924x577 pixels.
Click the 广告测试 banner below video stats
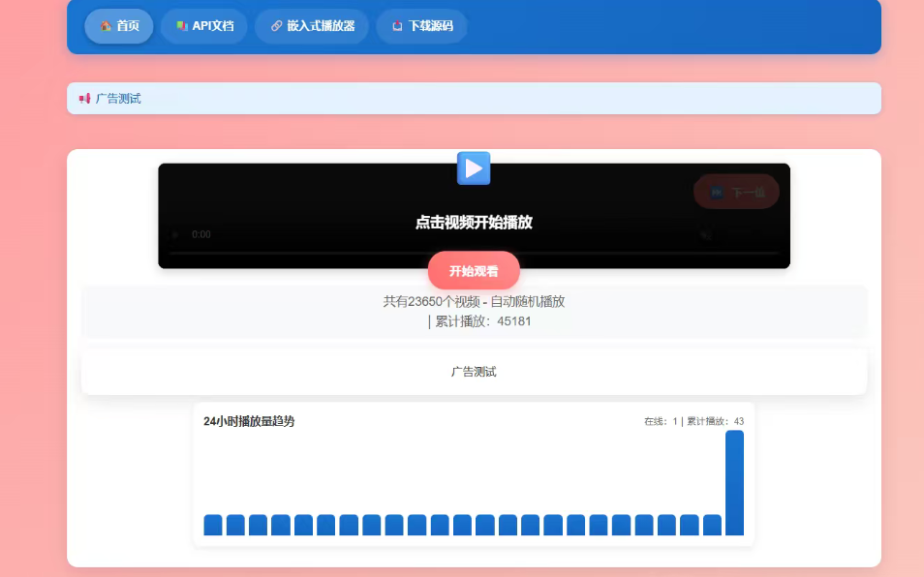click(x=474, y=372)
